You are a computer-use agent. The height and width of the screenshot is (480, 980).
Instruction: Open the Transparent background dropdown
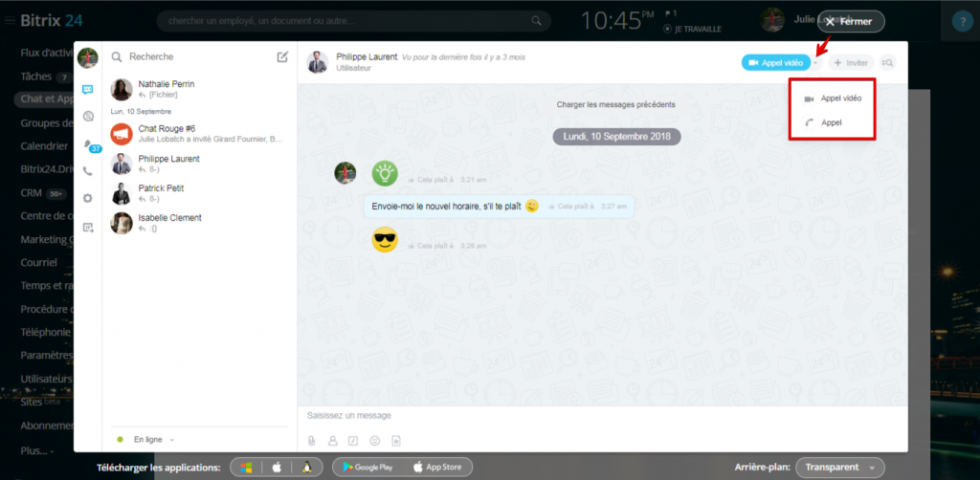840,467
